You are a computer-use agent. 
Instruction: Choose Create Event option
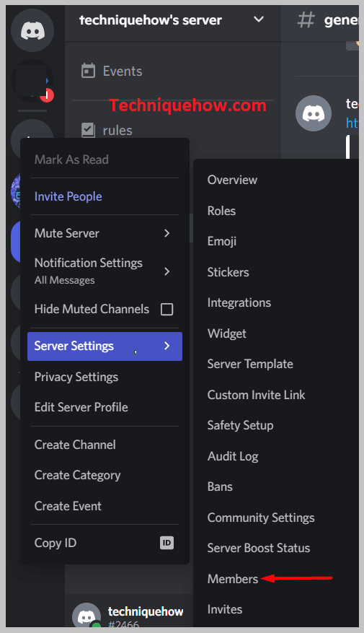pos(105,506)
